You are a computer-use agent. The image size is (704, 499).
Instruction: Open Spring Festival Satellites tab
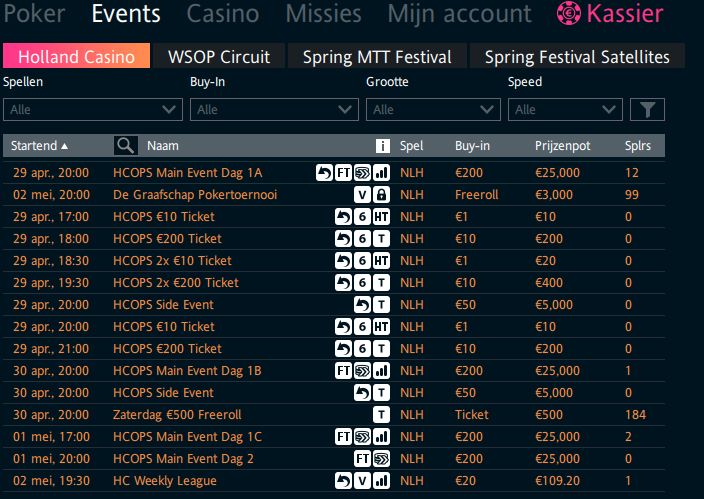(x=577, y=56)
